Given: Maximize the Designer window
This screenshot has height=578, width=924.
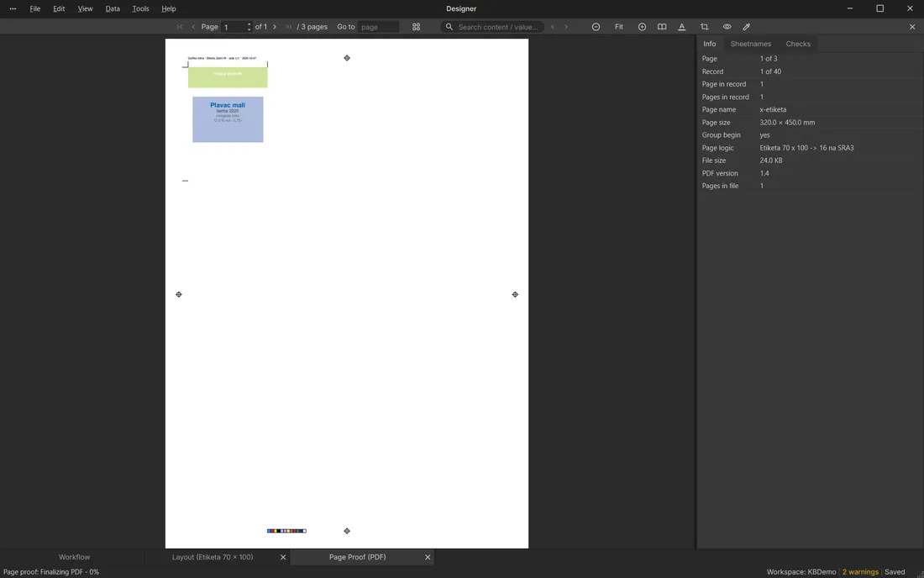Looking at the screenshot, I should 879,8.
